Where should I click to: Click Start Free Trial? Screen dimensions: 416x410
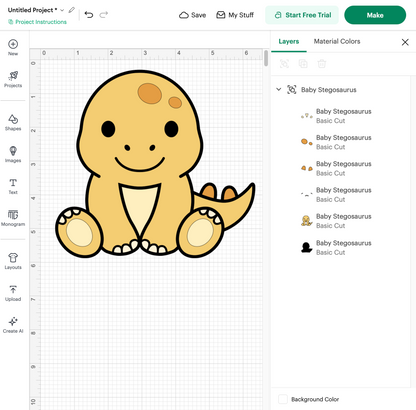tap(302, 15)
